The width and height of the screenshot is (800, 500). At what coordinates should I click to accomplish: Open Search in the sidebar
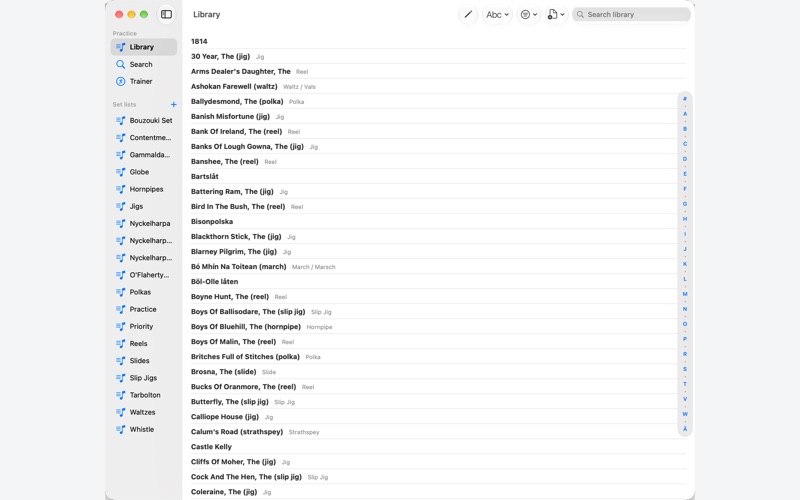[144, 64]
